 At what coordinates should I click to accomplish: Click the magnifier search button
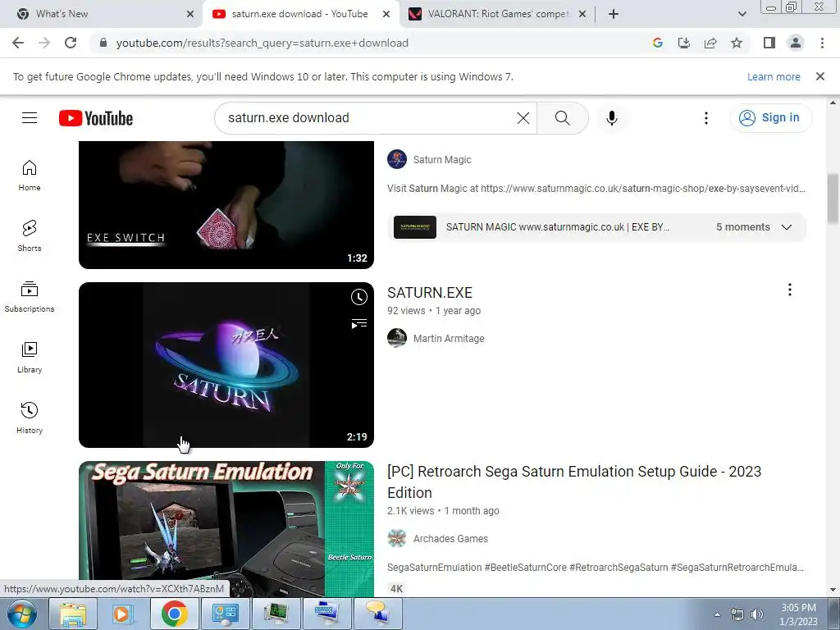click(562, 118)
